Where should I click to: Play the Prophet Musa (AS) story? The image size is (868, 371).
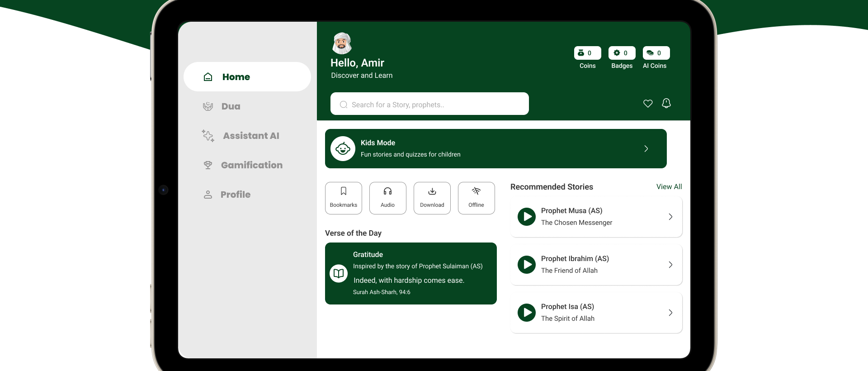click(x=527, y=217)
